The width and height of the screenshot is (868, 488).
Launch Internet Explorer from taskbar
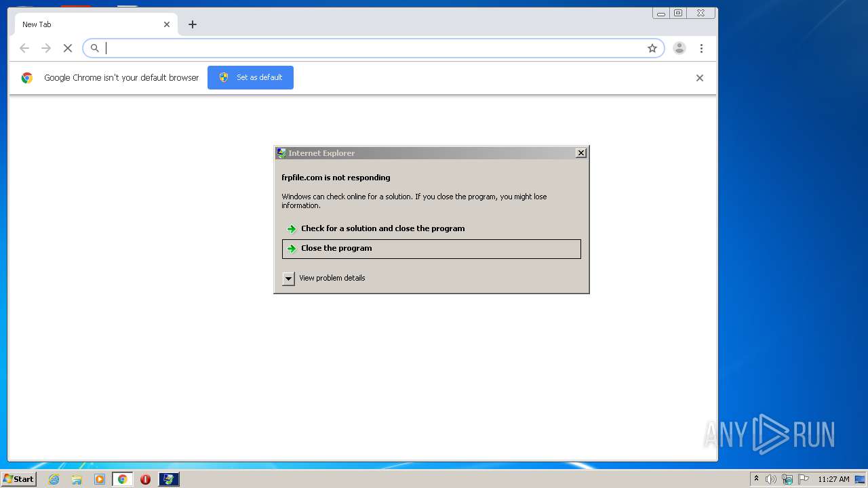tap(54, 479)
